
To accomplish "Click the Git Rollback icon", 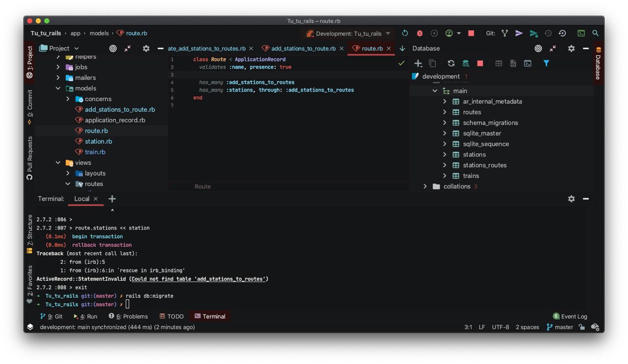I will [562, 33].
